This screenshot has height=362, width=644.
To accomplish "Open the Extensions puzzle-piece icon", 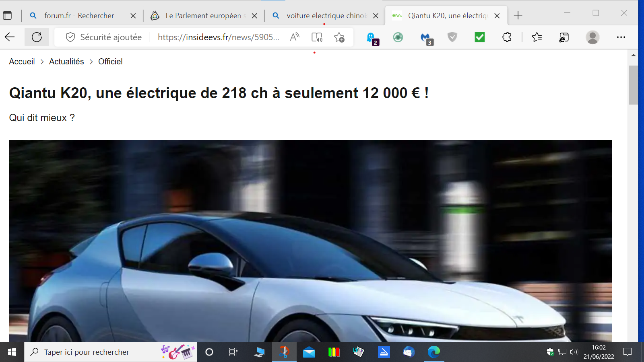I will pyautogui.click(x=507, y=37).
